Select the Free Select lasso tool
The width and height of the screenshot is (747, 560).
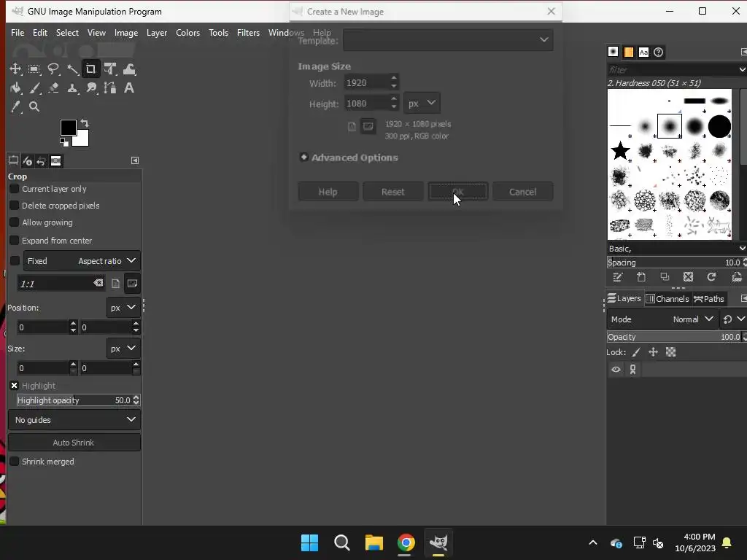point(53,69)
